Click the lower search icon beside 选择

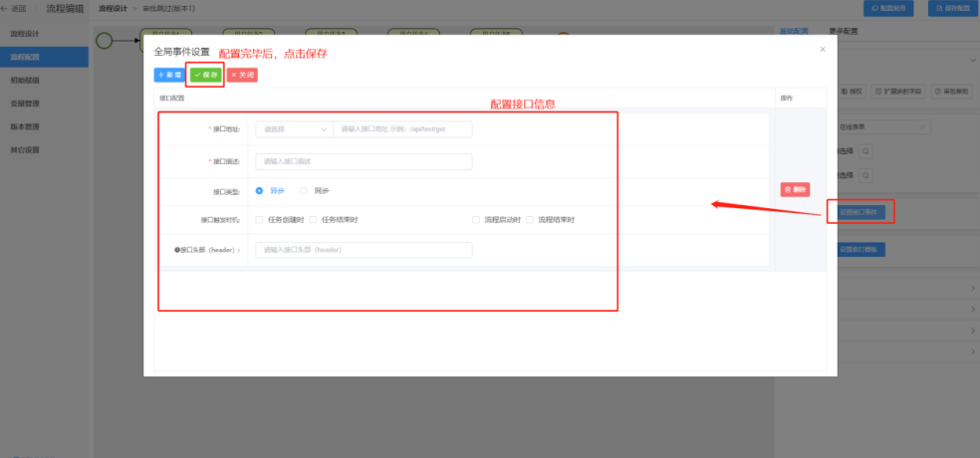point(865,175)
